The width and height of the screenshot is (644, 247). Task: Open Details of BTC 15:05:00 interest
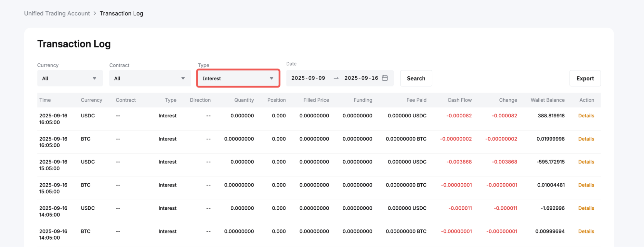(x=586, y=185)
